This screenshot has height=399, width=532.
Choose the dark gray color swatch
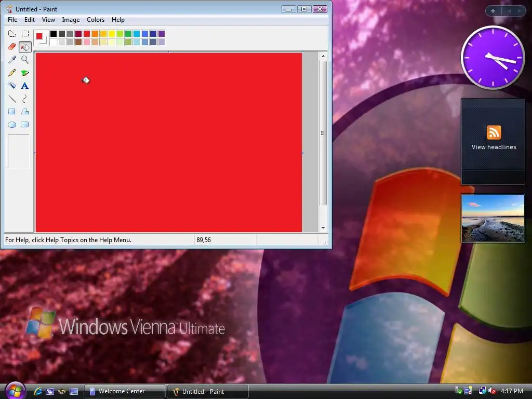[x=62, y=34]
